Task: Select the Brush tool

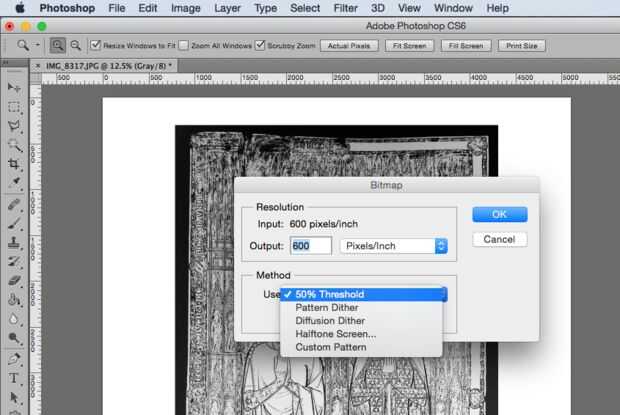Action: point(14,223)
